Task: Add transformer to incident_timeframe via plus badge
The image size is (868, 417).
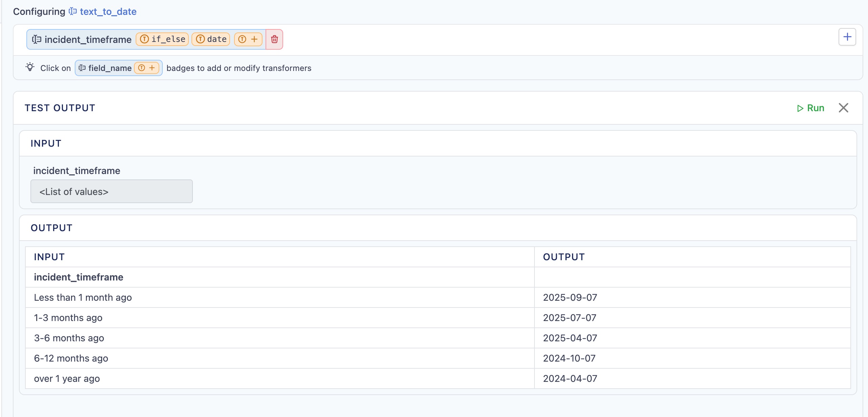Action: (x=248, y=39)
